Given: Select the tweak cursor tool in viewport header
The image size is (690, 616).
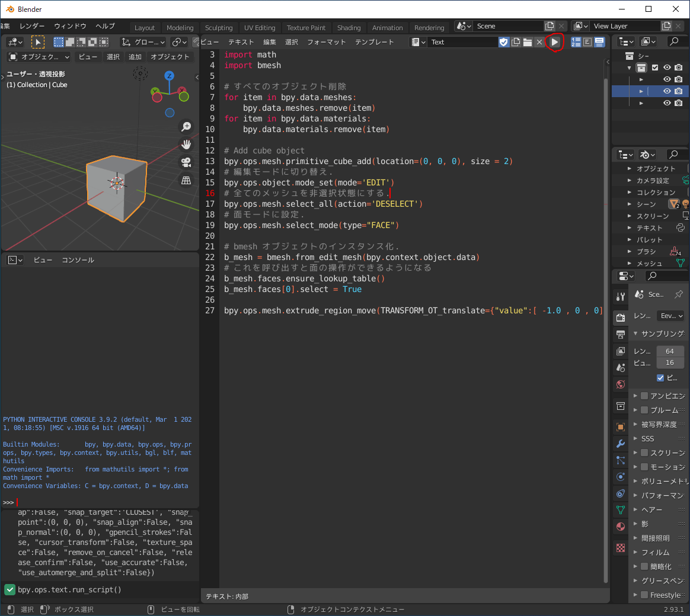Looking at the screenshot, I should tap(37, 42).
